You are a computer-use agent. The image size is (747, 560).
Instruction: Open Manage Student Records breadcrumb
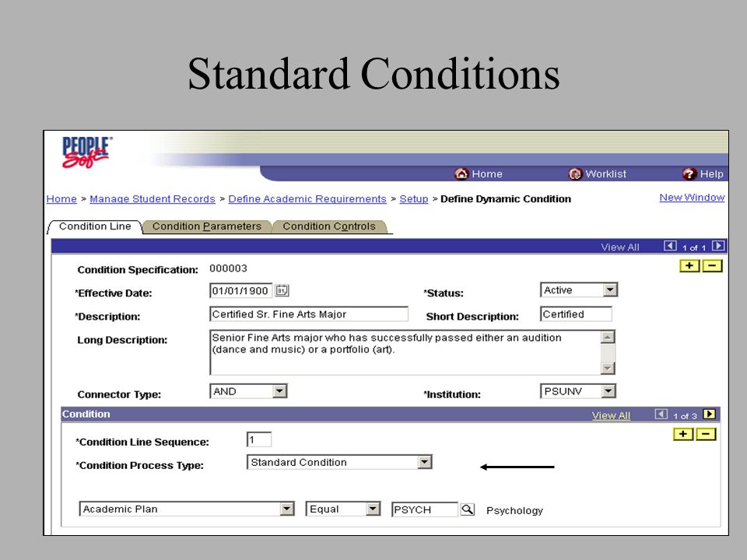[x=153, y=199]
